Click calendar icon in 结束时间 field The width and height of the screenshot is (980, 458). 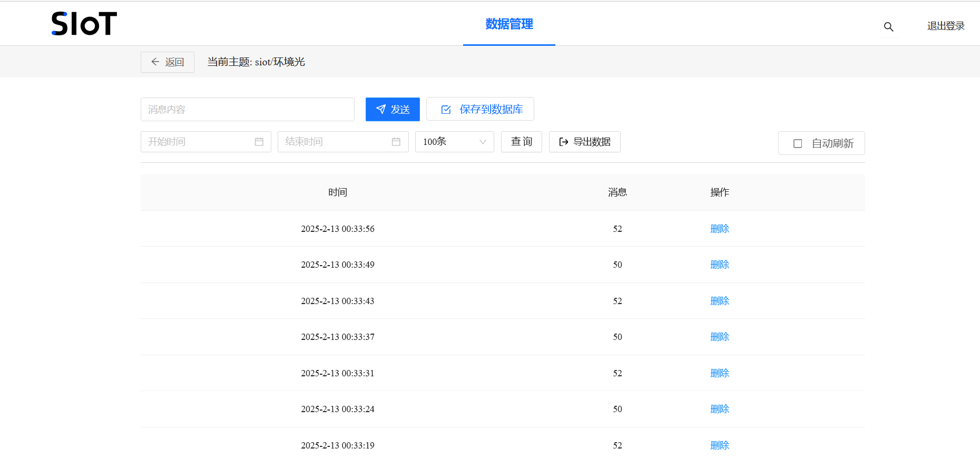click(x=396, y=142)
